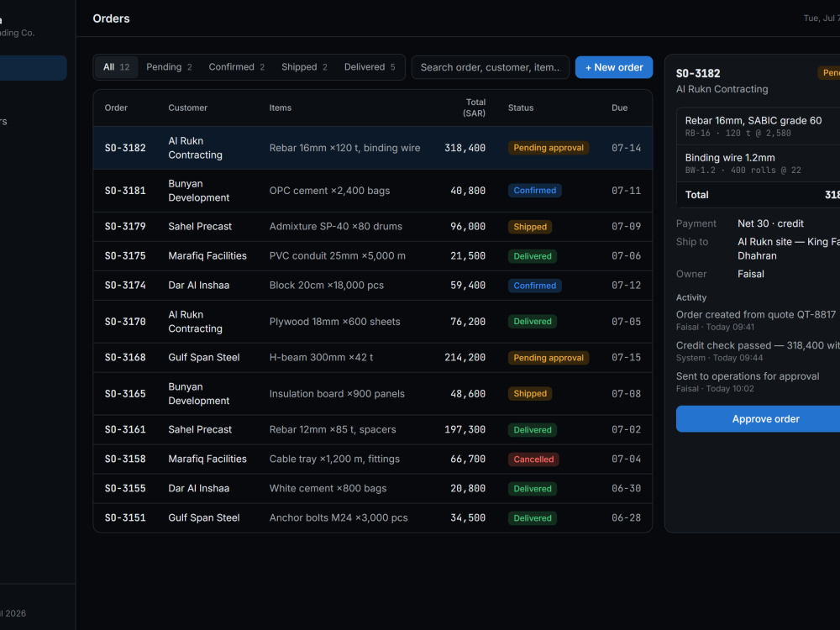Image resolution: width=840 pixels, height=630 pixels.
Task: Click Pending approval badge for SO-3168
Action: [x=549, y=358]
